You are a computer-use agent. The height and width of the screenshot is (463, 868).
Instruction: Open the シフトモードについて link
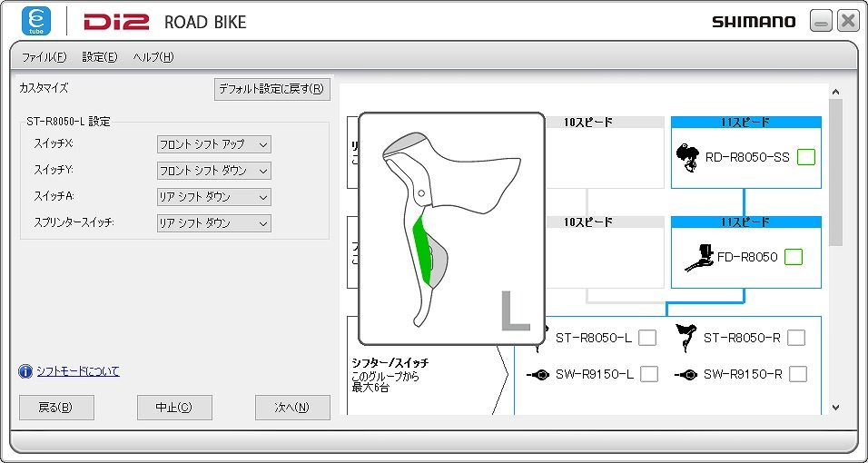click(x=78, y=371)
